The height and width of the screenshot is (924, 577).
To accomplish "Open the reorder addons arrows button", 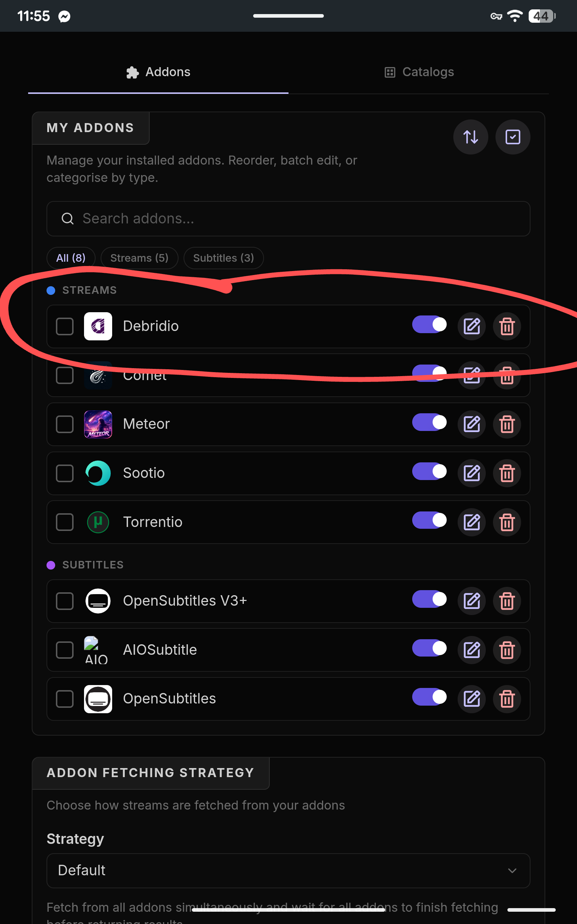I will click(x=471, y=137).
